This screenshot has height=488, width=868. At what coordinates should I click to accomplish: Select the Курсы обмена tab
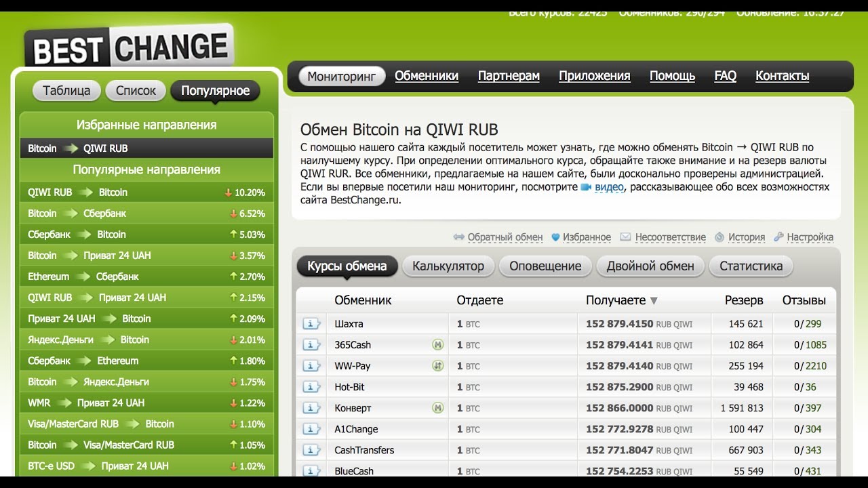[x=347, y=266]
